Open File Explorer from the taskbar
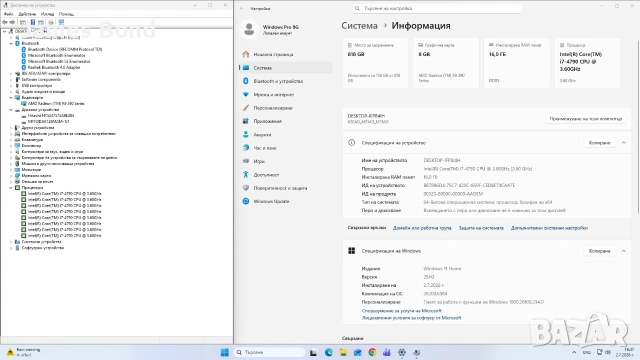The image size is (640, 360). (343, 352)
